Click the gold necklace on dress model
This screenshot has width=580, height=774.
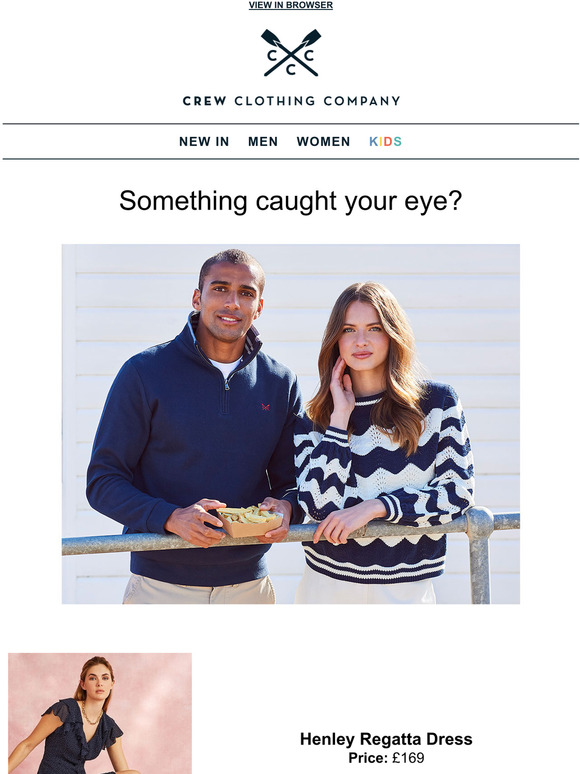(x=90, y=714)
